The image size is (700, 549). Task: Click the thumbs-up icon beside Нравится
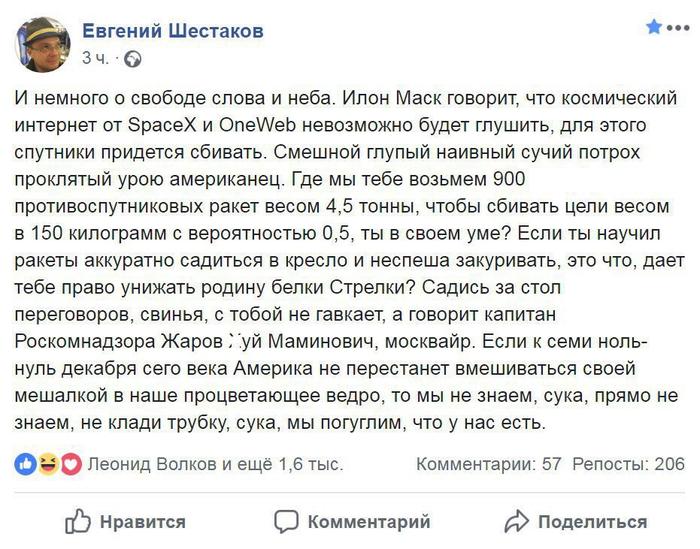[77, 521]
